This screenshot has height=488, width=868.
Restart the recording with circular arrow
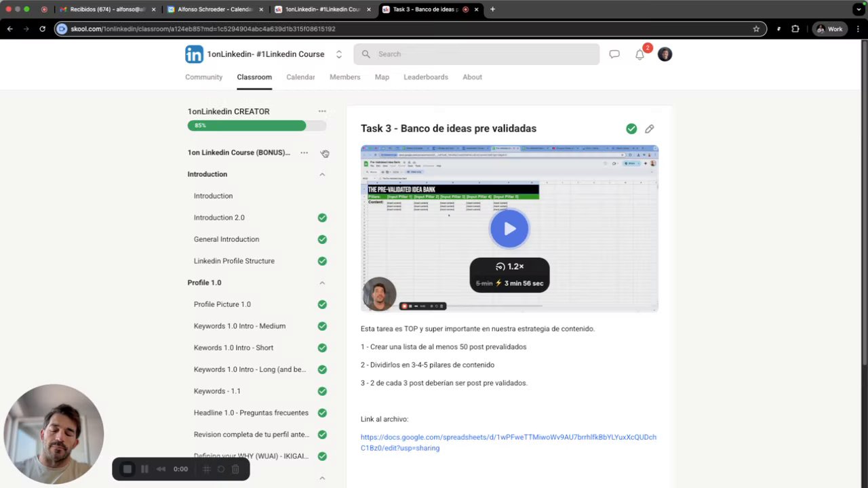[x=221, y=469]
